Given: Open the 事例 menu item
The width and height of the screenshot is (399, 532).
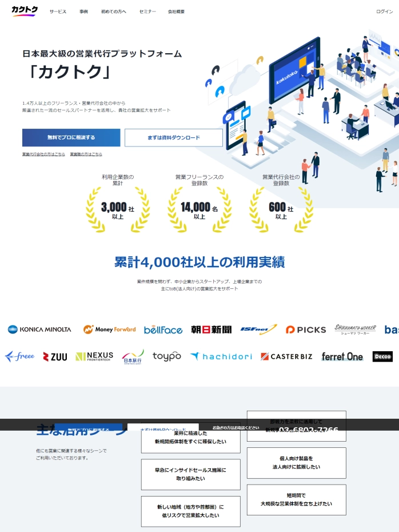Looking at the screenshot, I should point(83,11).
